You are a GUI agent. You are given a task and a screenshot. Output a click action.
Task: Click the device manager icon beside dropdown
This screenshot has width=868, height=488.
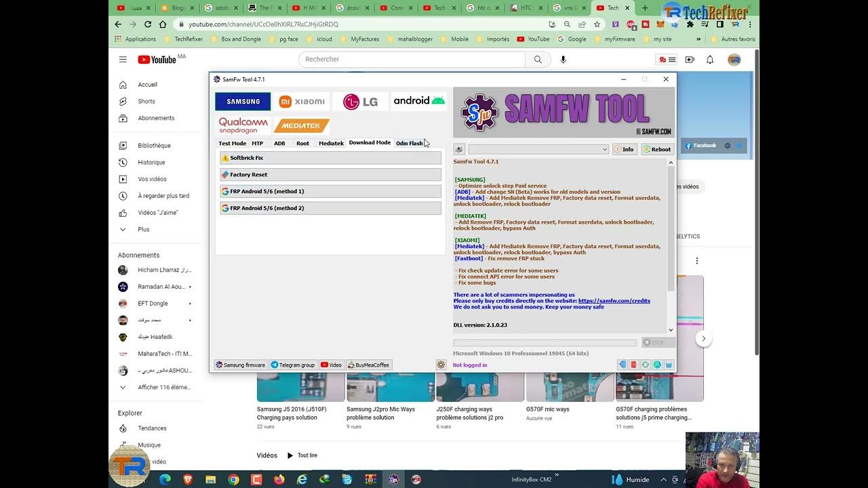click(x=459, y=149)
